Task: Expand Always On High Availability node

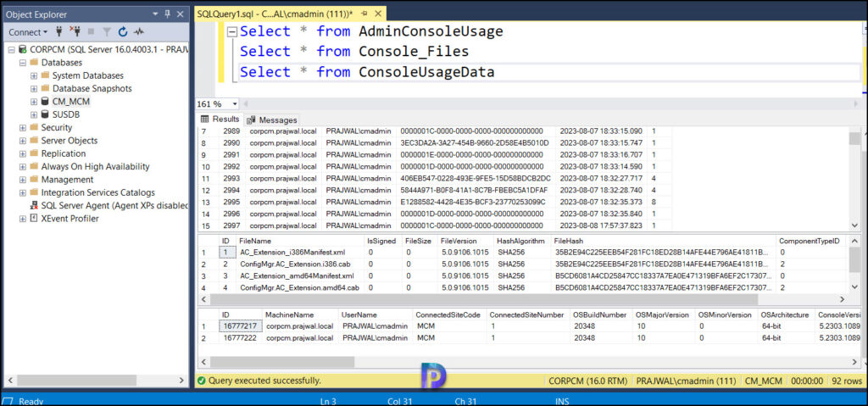Action: pyautogui.click(x=23, y=166)
